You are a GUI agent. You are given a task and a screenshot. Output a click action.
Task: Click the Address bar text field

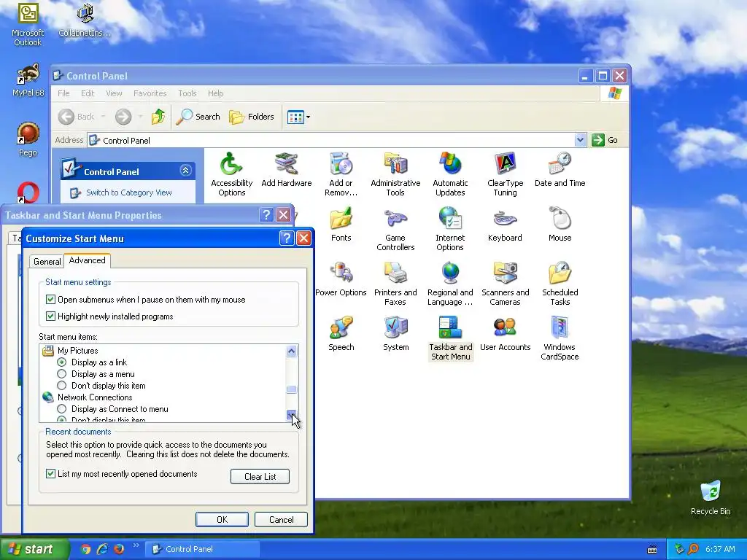331,141
